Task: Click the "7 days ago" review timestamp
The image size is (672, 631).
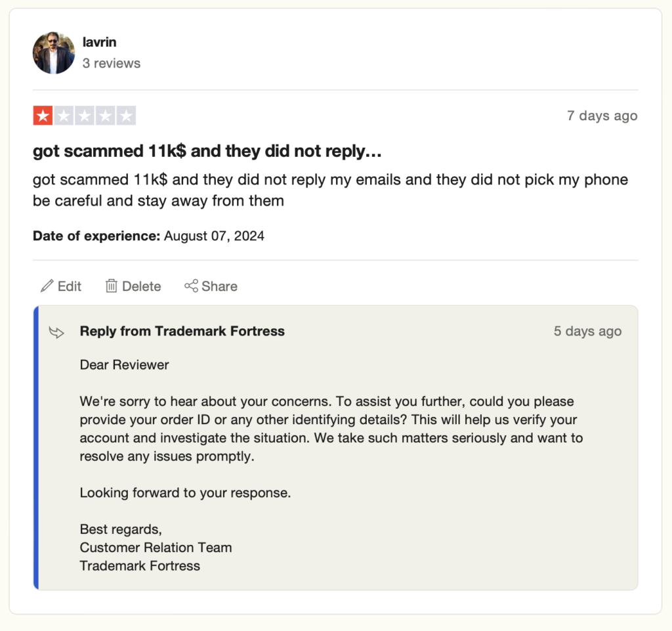Action: [x=602, y=116]
